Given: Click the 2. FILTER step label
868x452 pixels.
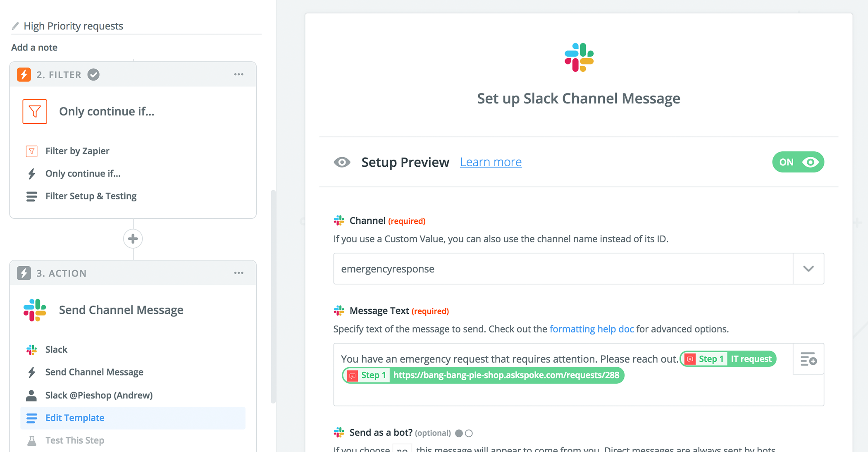Looking at the screenshot, I should 59,75.
